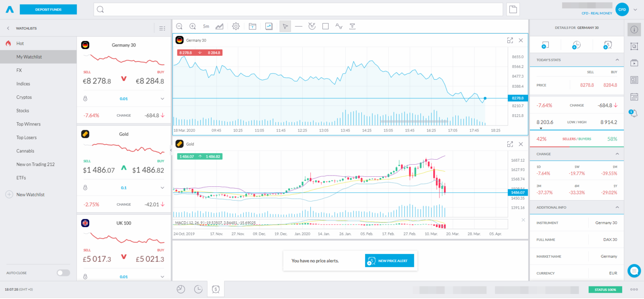This screenshot has height=299, width=644.
Task: Create a New Price Alert
Action: [x=389, y=260]
